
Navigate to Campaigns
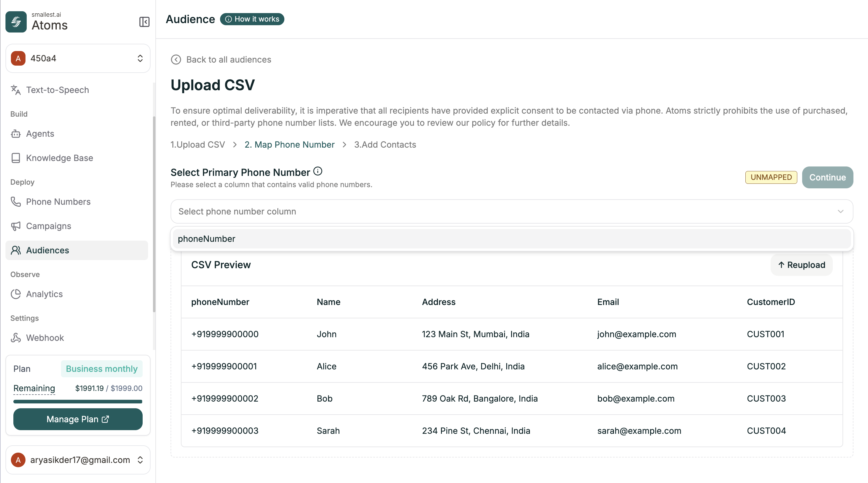pos(49,226)
